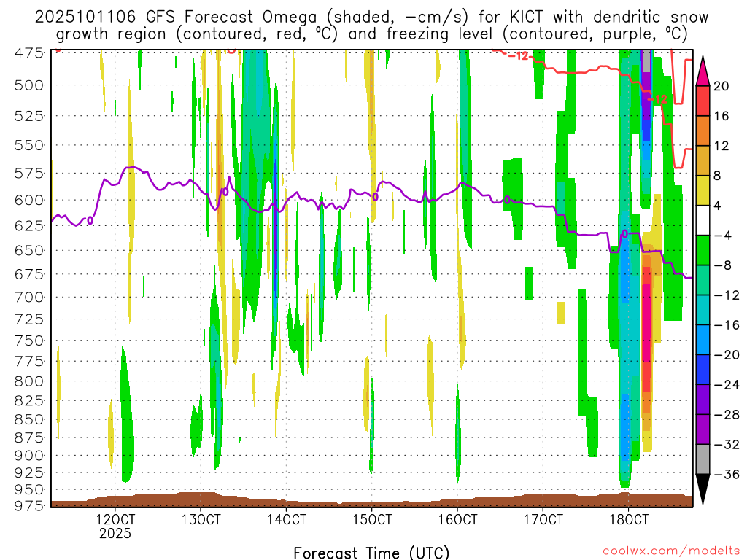Click the 150CT time axis label

point(372,518)
